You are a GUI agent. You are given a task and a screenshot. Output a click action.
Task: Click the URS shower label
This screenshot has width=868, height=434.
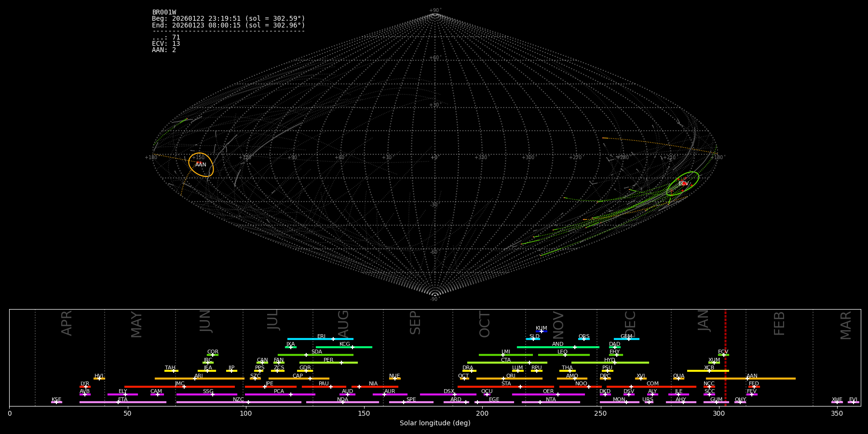tap(648, 400)
